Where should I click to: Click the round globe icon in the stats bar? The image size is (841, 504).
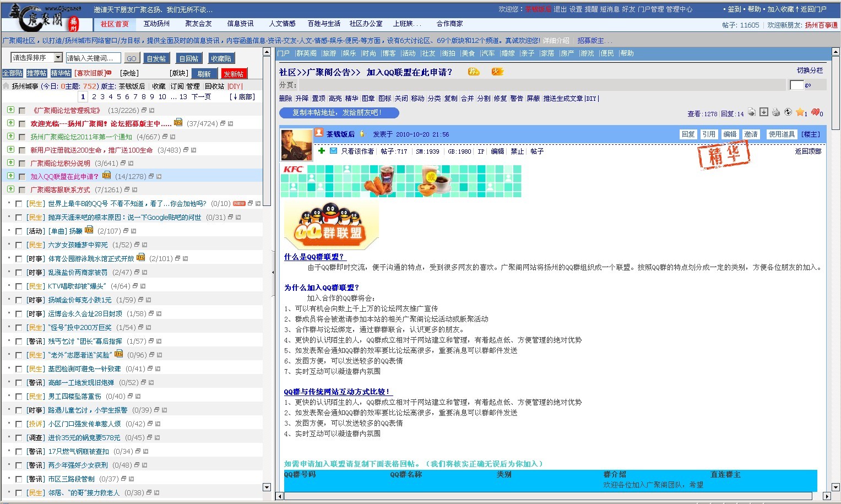[x=788, y=112]
